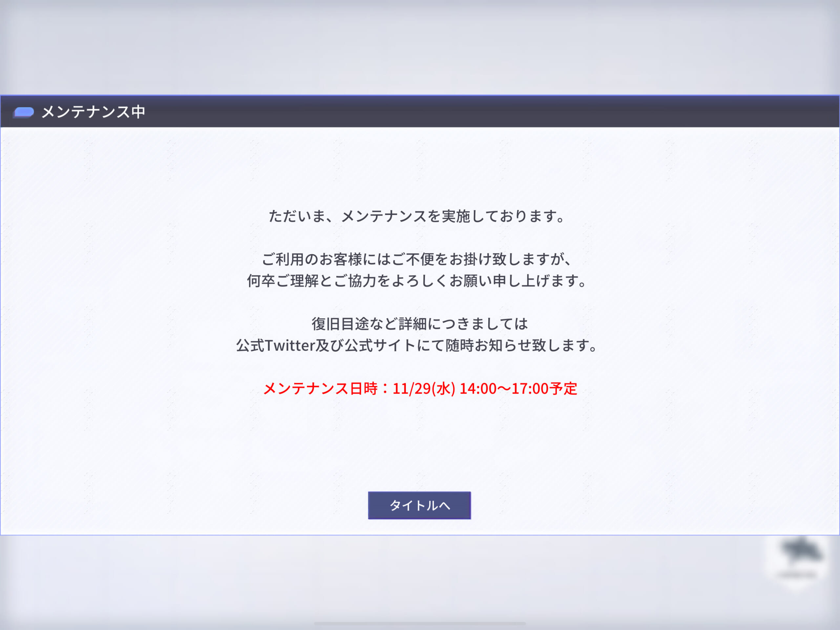840x630 pixels.
Task: Click the line 復旧目途など詳細につきましては
Action: 420,324
